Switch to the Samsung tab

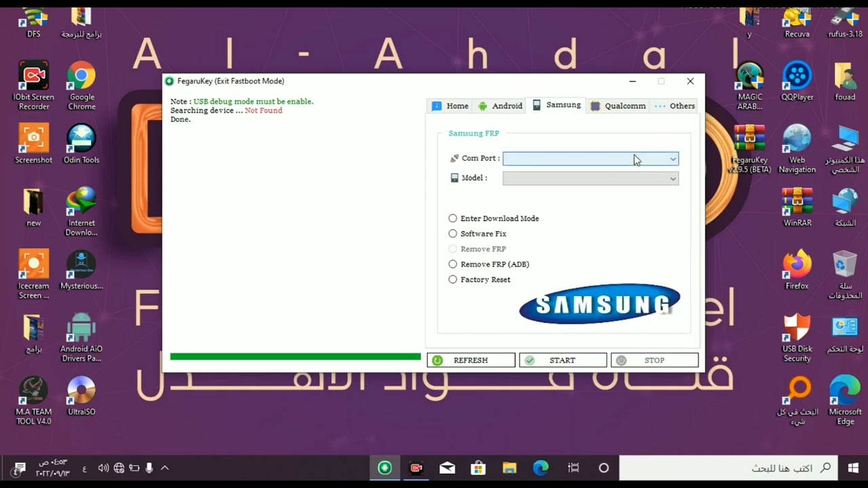point(557,105)
